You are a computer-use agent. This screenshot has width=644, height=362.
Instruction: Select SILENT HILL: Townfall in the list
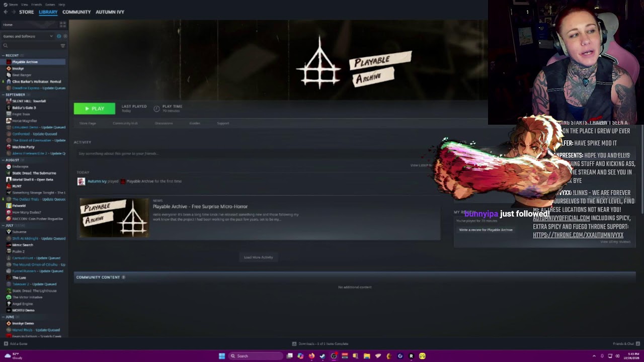(x=29, y=101)
